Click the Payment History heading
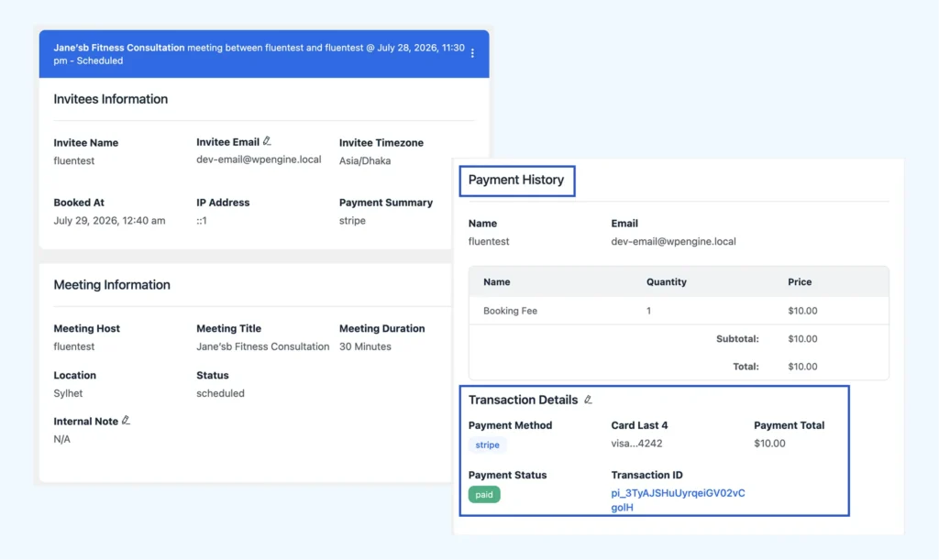The height and width of the screenshot is (560, 939). point(516,180)
